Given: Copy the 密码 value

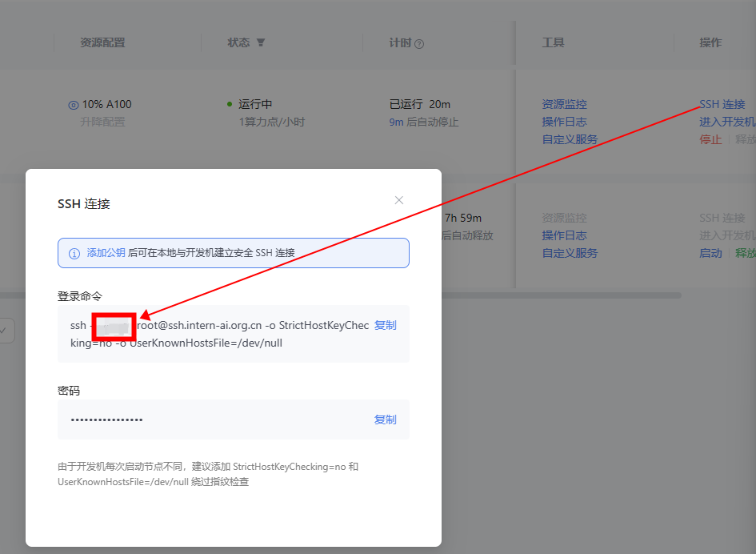Looking at the screenshot, I should (386, 420).
